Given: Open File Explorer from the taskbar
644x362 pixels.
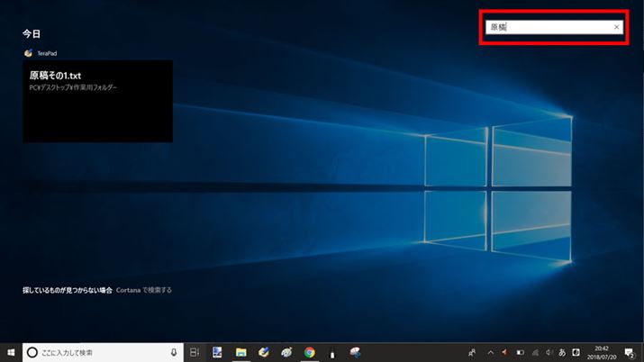Looking at the screenshot, I should pyautogui.click(x=241, y=352).
